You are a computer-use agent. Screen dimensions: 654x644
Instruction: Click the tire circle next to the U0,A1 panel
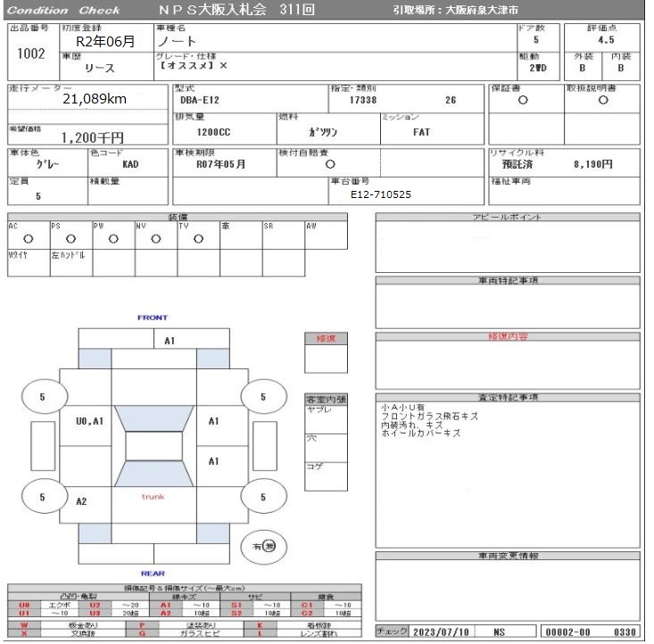[39, 397]
